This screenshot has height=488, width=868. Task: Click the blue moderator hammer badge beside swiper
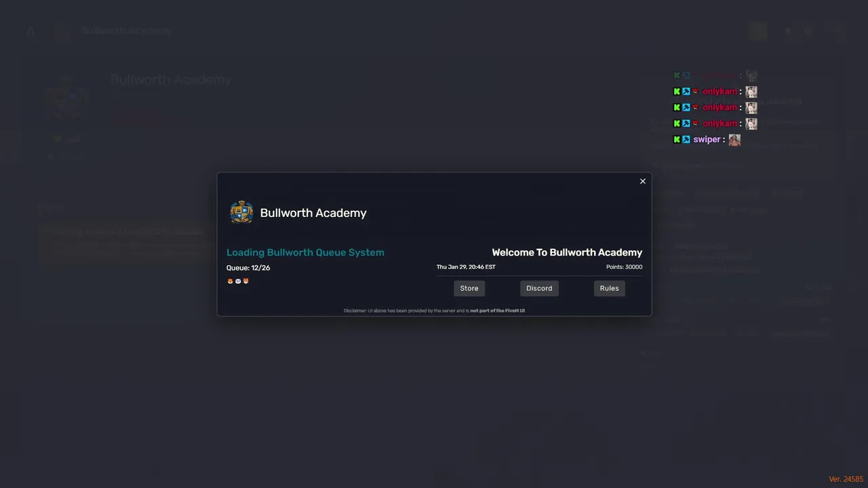(686, 140)
